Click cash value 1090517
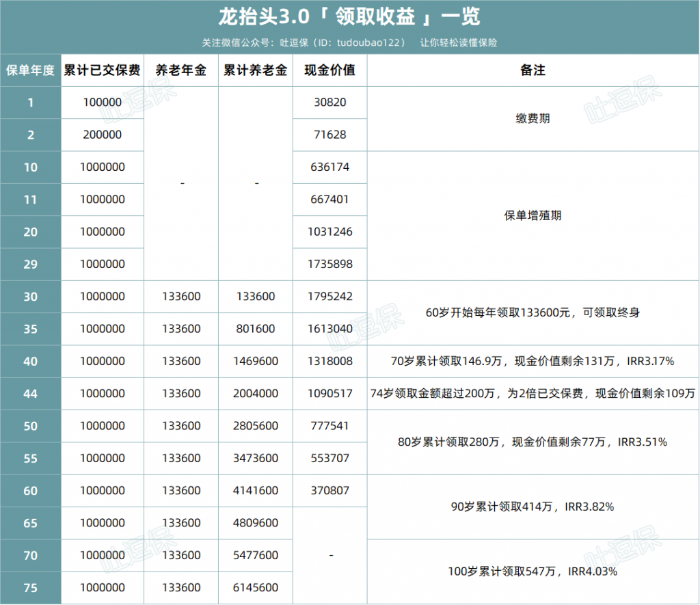The height and width of the screenshot is (605, 700). [x=330, y=393]
